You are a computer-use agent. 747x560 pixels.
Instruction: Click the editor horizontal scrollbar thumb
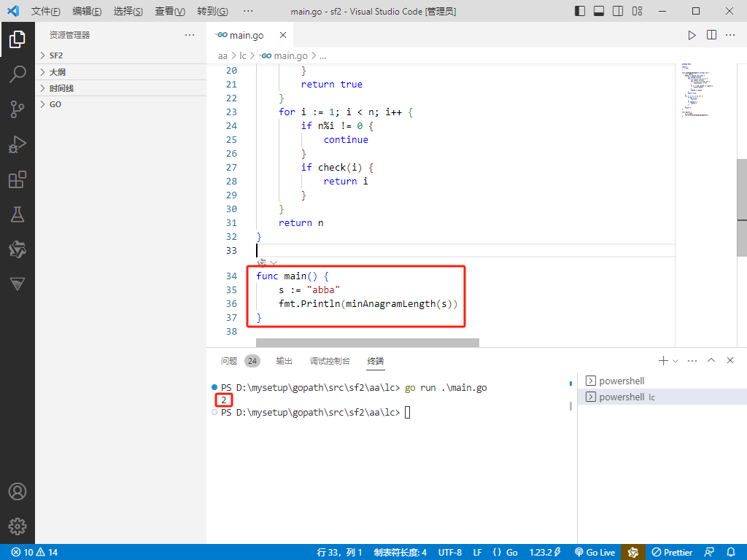[368, 343]
